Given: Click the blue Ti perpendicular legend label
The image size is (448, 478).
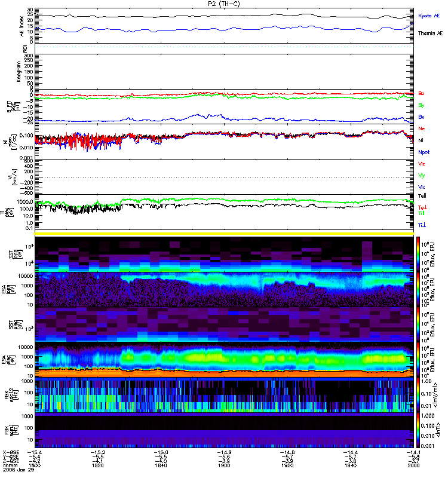Looking at the screenshot, I should pyautogui.click(x=422, y=225).
